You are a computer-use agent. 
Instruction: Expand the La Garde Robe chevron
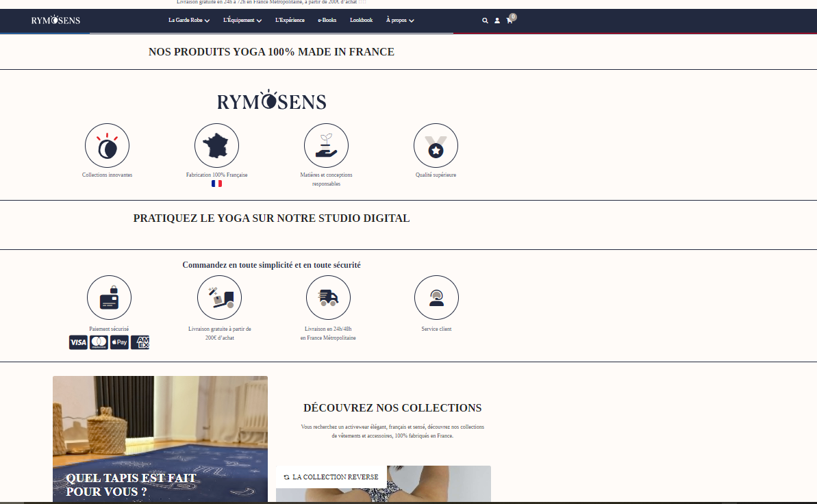[x=207, y=21]
